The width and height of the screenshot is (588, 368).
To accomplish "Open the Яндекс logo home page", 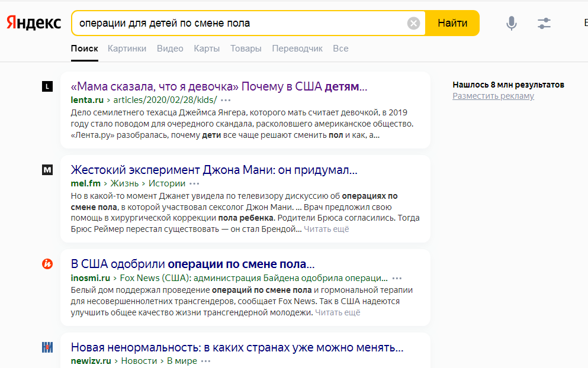I will [34, 23].
